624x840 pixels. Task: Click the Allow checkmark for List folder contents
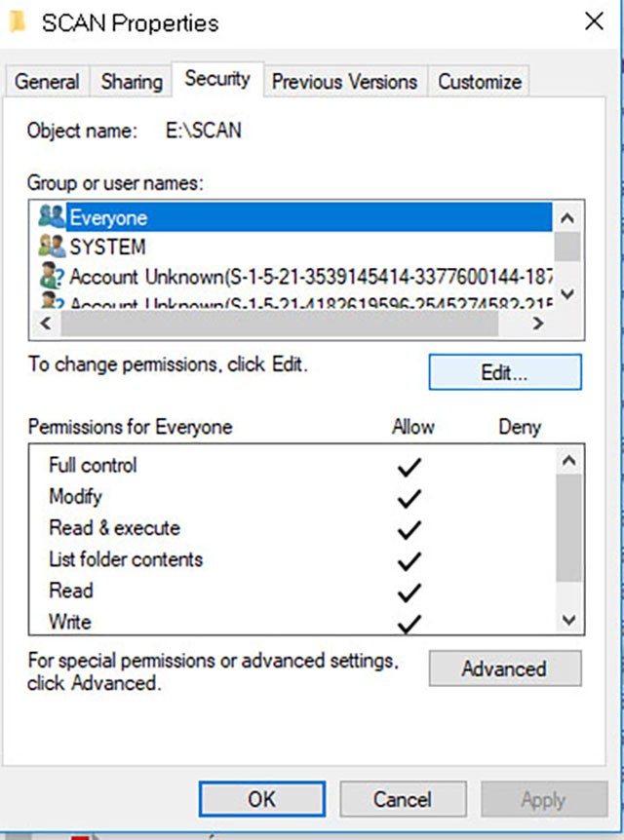click(409, 561)
